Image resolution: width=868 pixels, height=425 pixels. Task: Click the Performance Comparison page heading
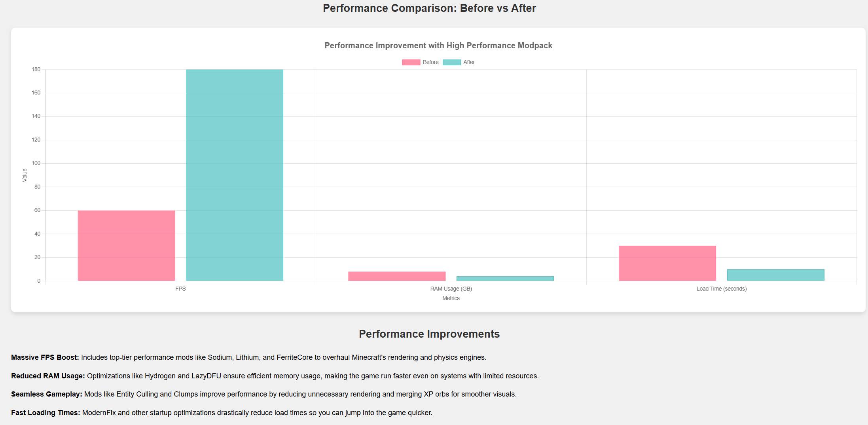point(429,8)
